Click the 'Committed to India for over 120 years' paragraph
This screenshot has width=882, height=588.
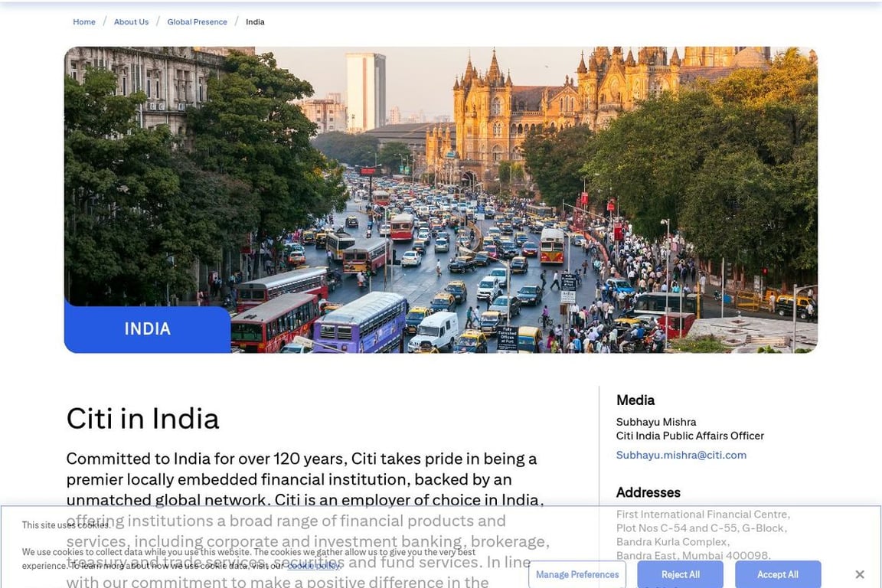click(x=308, y=521)
